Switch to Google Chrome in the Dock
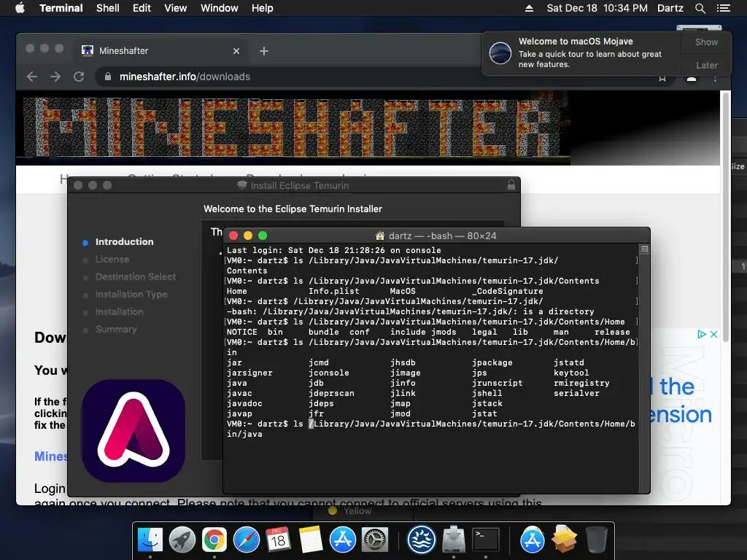Screen dimensions: 747x560 (x=214, y=540)
